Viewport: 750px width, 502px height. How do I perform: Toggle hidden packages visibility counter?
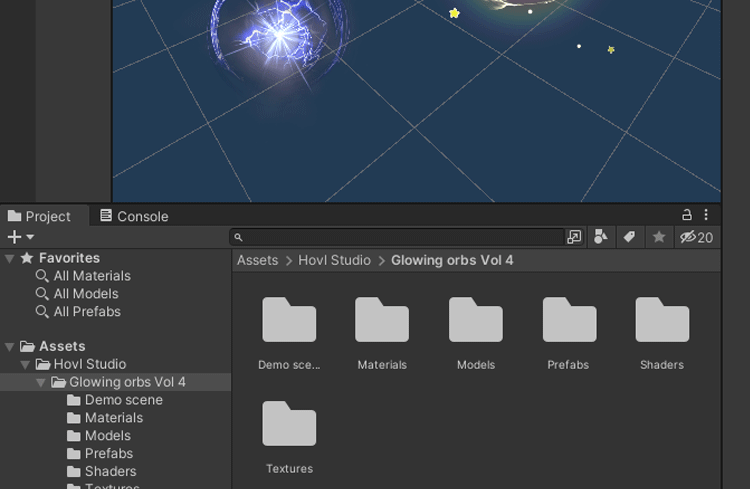pos(696,237)
